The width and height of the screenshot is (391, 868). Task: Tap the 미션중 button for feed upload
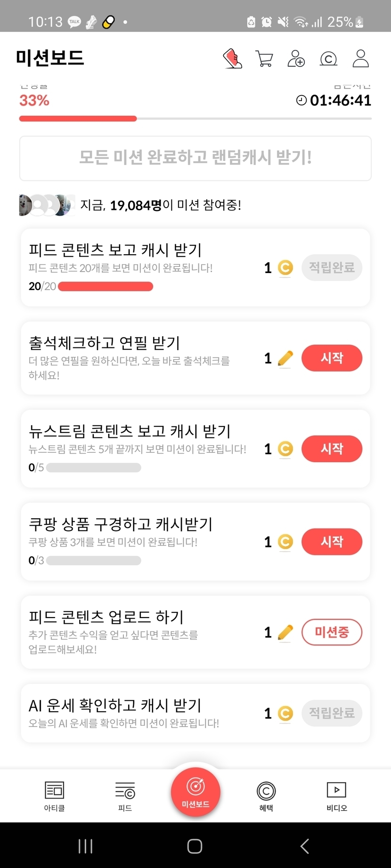332,632
